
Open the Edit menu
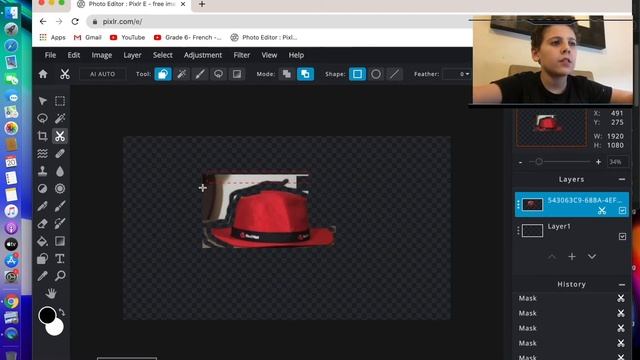click(x=73, y=55)
